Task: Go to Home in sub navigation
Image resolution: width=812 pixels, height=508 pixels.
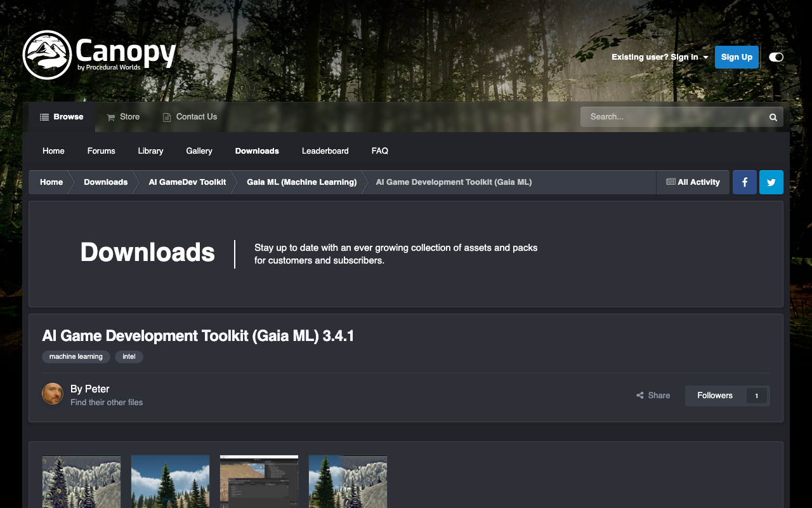Action: (53, 151)
